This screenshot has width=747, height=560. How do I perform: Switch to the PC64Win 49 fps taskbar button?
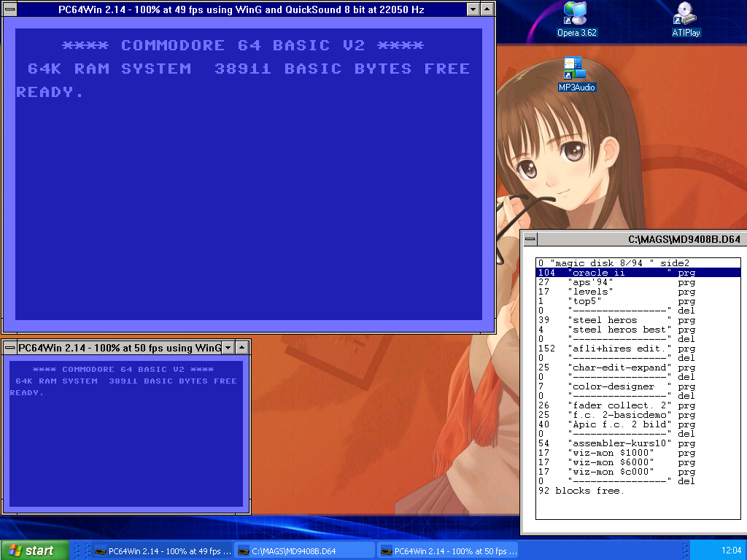[163, 551]
